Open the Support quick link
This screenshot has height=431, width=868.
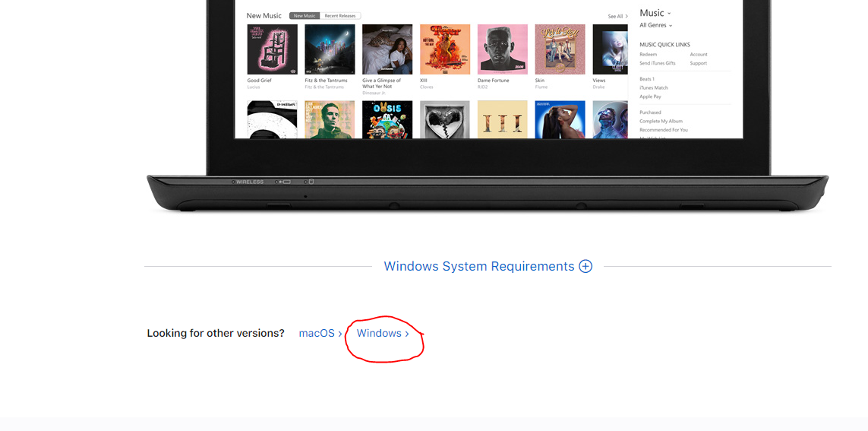pyautogui.click(x=698, y=63)
